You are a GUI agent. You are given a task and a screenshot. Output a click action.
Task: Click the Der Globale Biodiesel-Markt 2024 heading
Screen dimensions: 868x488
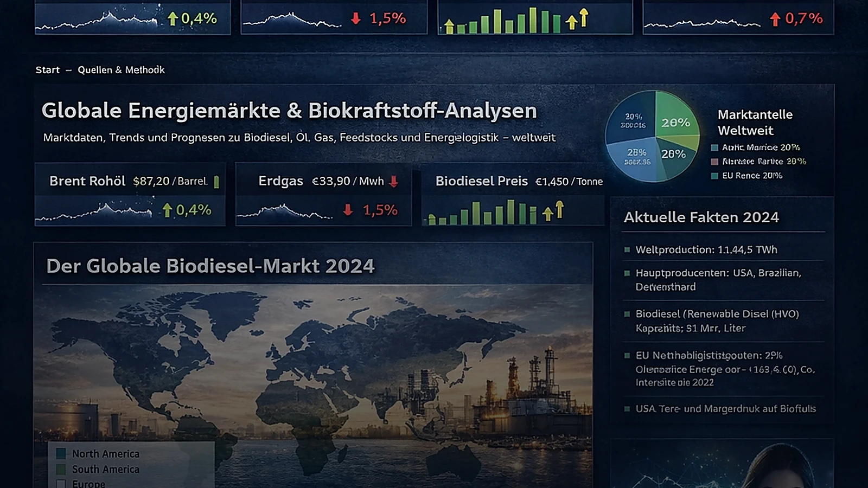pos(210,266)
